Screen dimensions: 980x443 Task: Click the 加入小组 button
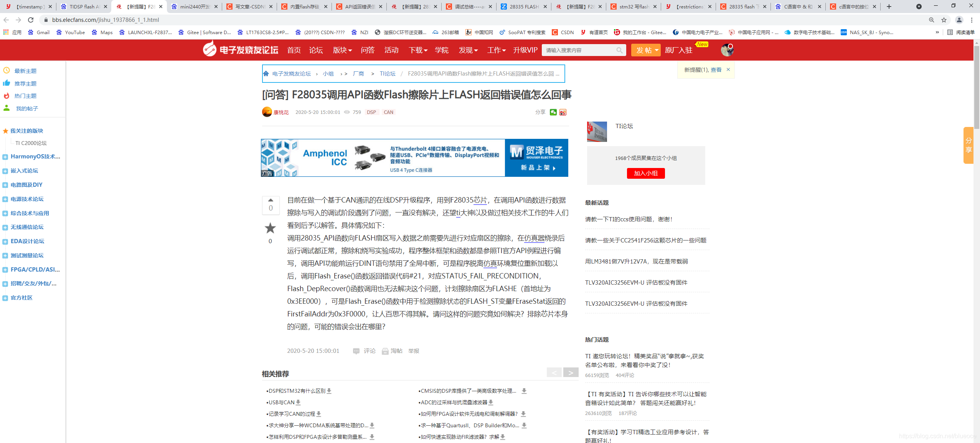click(645, 173)
